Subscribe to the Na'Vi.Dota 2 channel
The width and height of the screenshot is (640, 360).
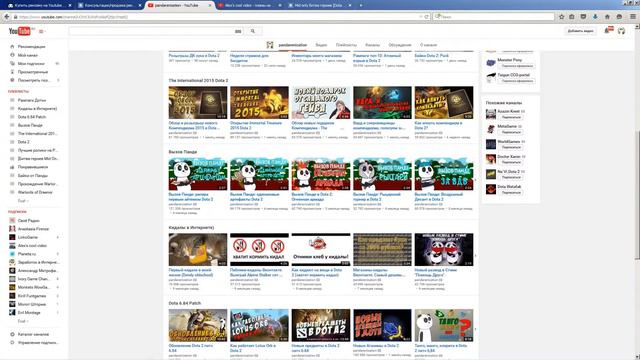click(511, 177)
